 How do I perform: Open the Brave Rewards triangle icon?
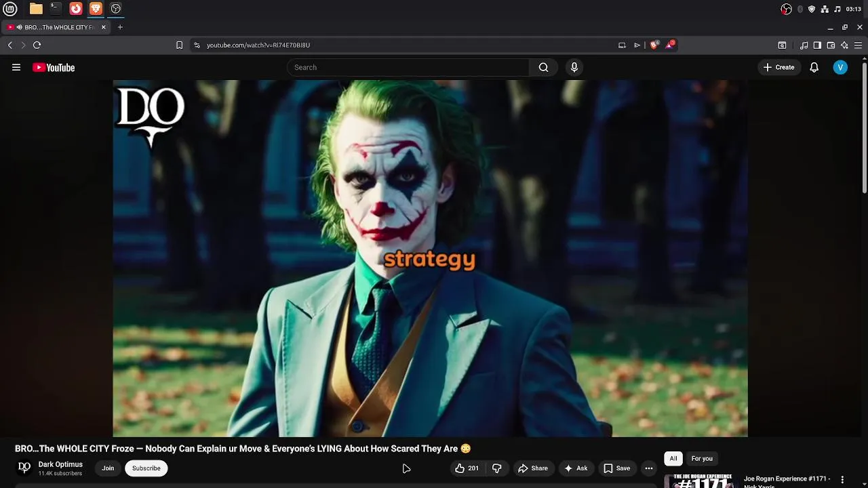[x=670, y=45]
